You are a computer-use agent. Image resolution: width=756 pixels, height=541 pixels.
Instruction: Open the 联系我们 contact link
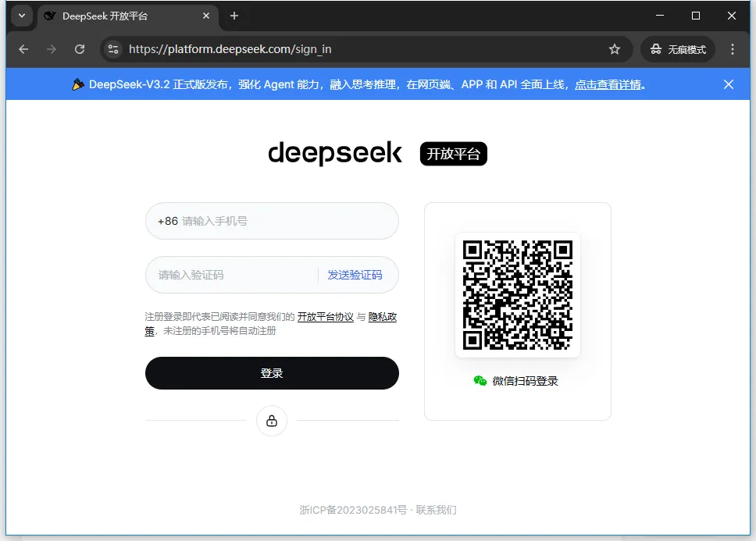click(x=436, y=510)
